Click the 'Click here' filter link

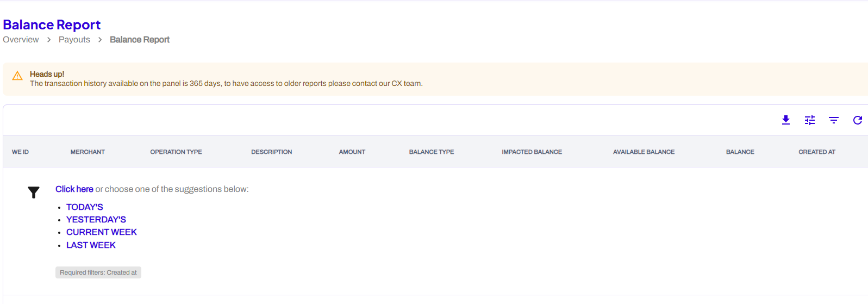(74, 189)
